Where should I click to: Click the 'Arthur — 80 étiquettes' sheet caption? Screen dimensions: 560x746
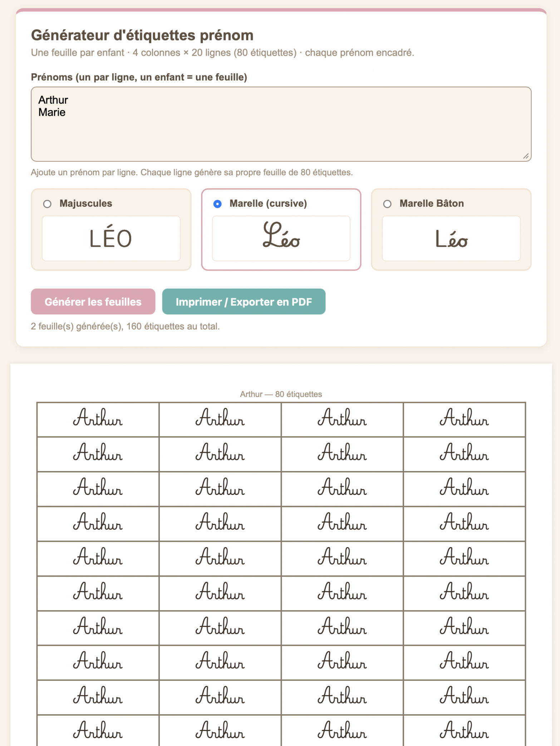[x=281, y=394]
